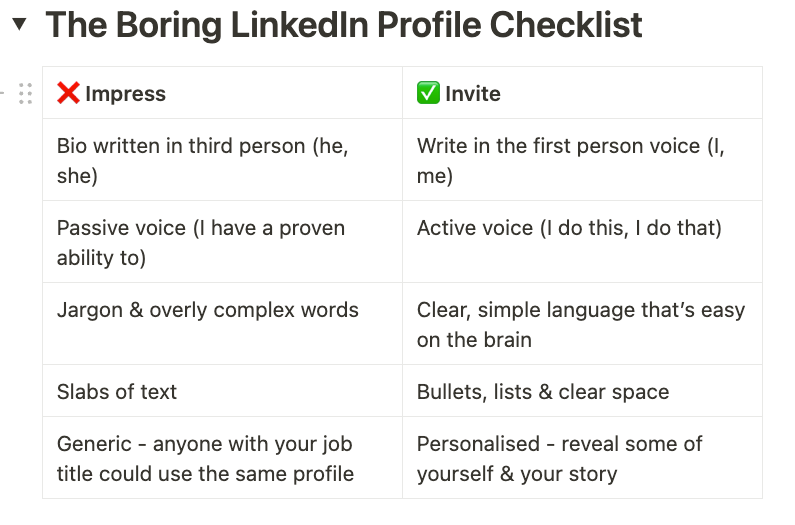The height and width of the screenshot is (525, 795).
Task: Click the word Invite in header row
Action: 473,94
